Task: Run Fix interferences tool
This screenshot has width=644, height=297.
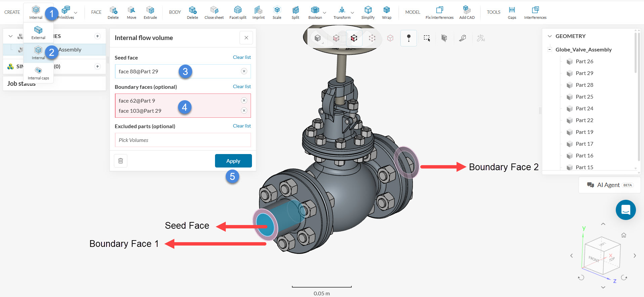Action: [x=439, y=10]
